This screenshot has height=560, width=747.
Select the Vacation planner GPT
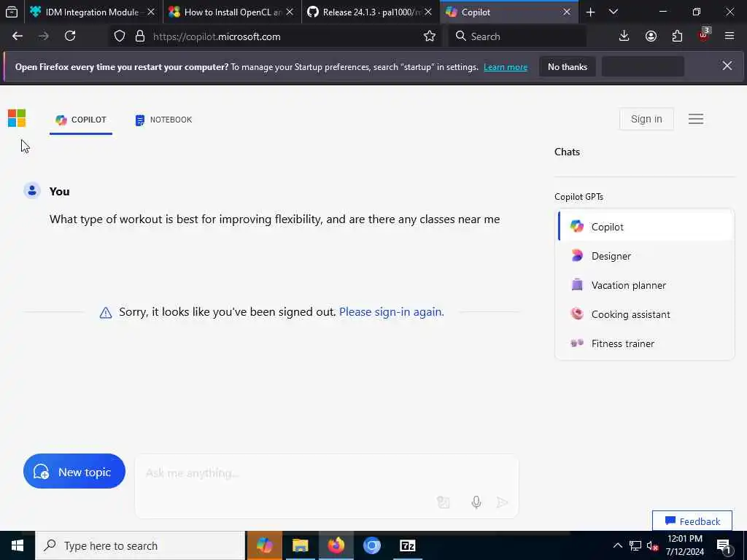tap(646, 285)
